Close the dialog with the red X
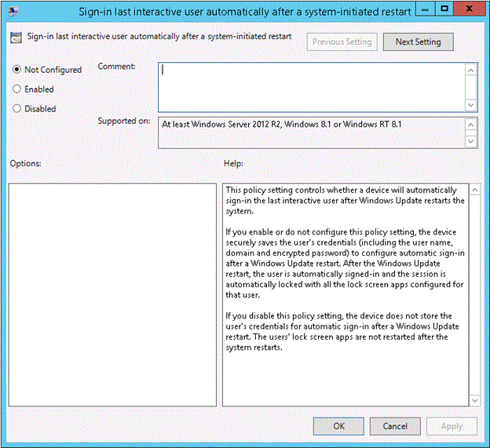The width and height of the screenshot is (490, 448). (469, 9)
